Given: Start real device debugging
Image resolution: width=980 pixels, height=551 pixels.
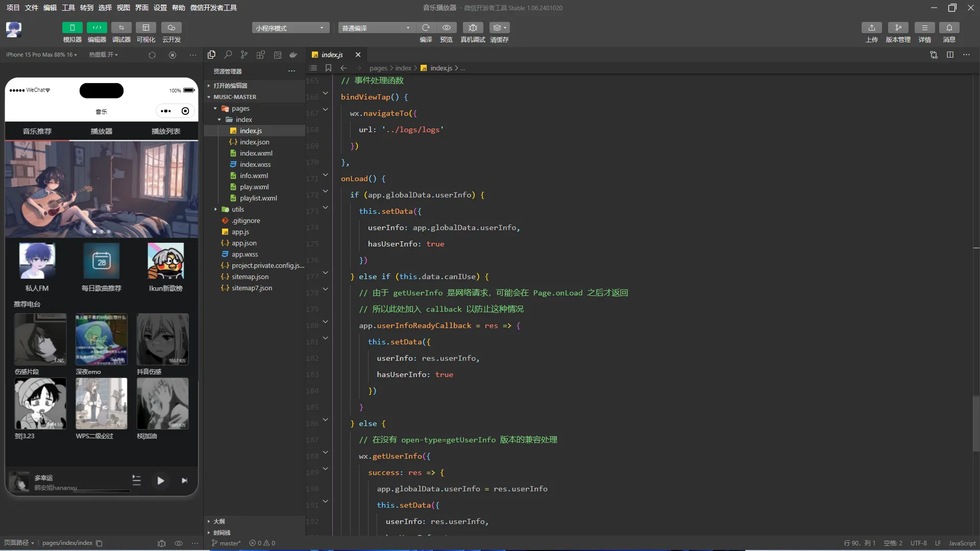Looking at the screenshot, I should (x=473, y=28).
